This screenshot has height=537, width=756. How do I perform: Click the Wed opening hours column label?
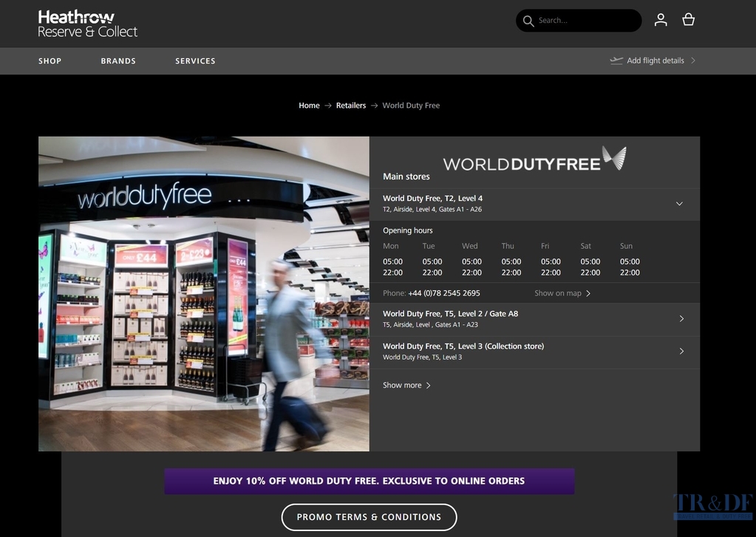coord(469,246)
